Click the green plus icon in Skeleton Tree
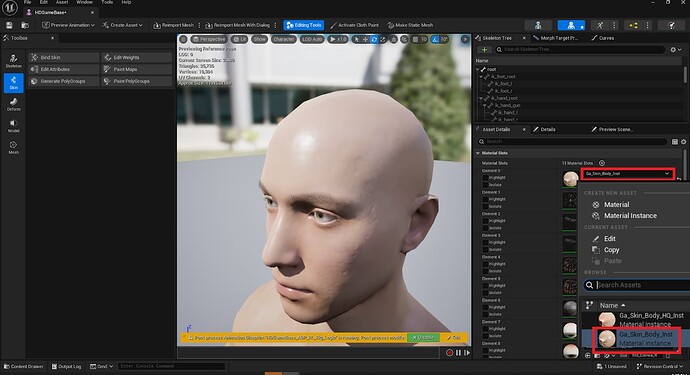This screenshot has height=375, width=690. pos(484,50)
